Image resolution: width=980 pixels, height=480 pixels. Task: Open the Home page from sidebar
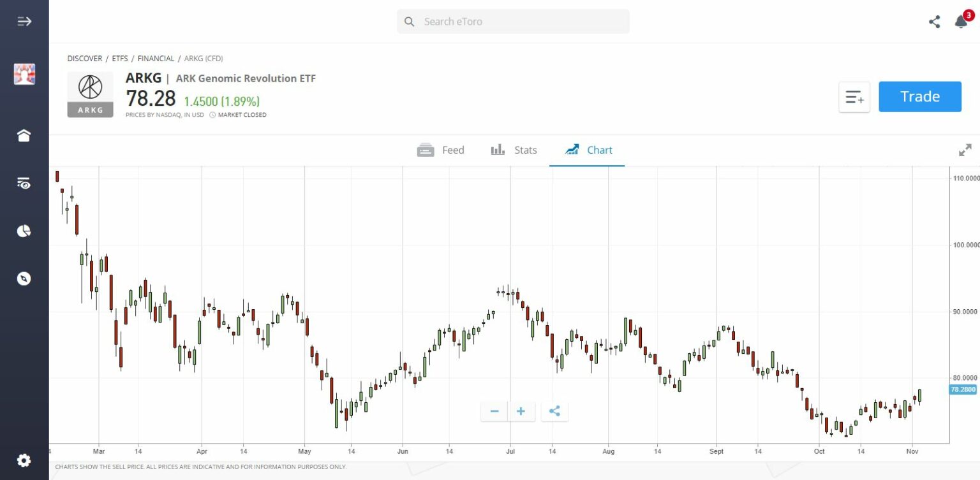(x=24, y=135)
